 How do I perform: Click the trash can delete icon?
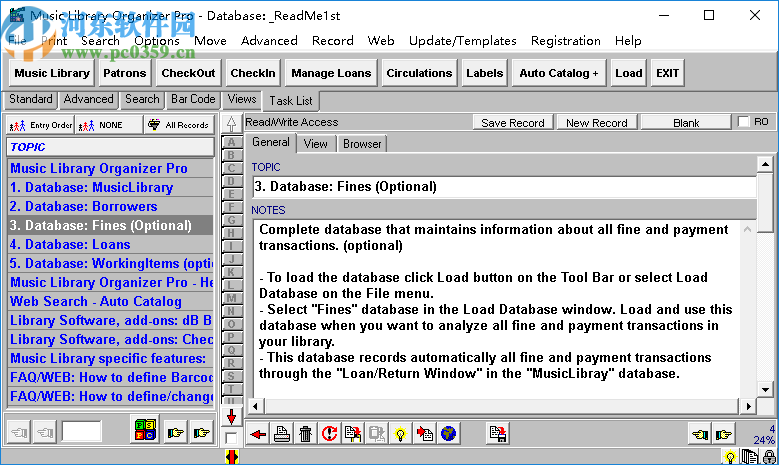click(x=306, y=433)
